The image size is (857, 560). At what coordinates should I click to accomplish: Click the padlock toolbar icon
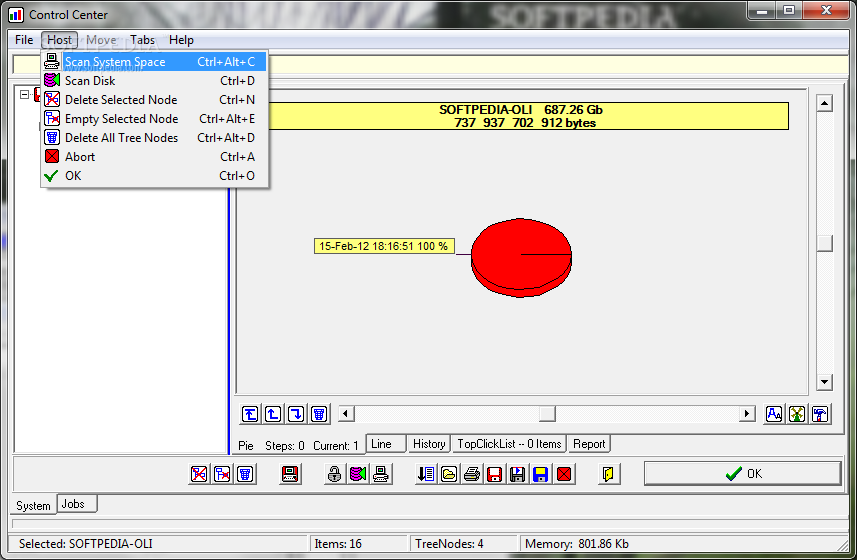coord(334,474)
